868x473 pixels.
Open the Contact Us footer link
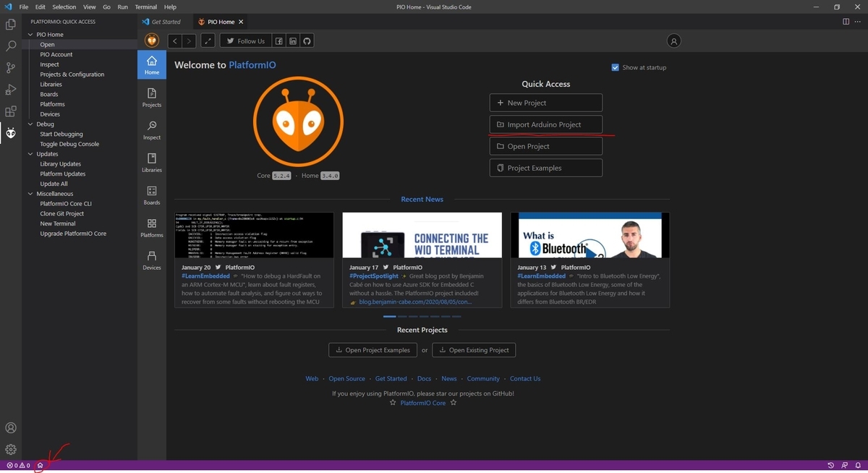pos(525,378)
